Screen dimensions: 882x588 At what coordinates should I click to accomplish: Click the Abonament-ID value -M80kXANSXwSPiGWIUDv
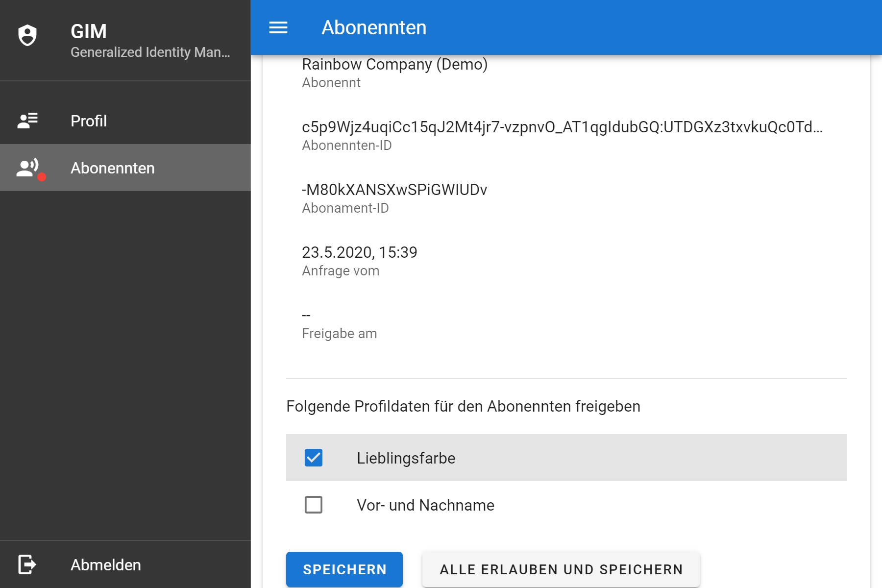[x=394, y=190]
